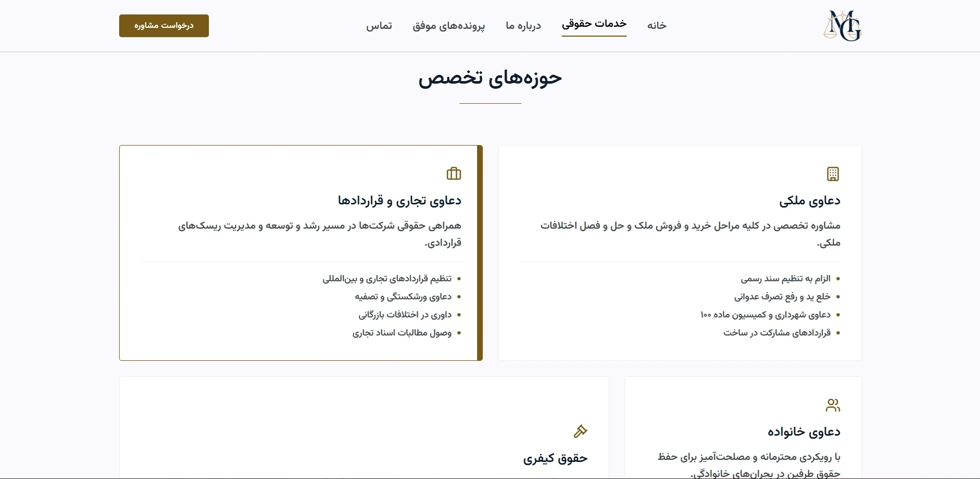Click دعاوی شهرداری و کمیسیون ماده ۱۰۰ item
The width and height of the screenshot is (980, 479).
tap(765, 315)
